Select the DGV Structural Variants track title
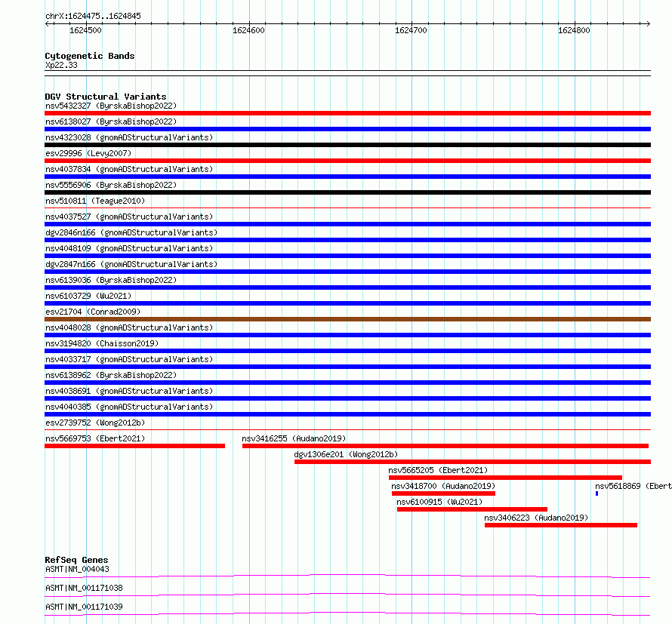 pos(106,97)
